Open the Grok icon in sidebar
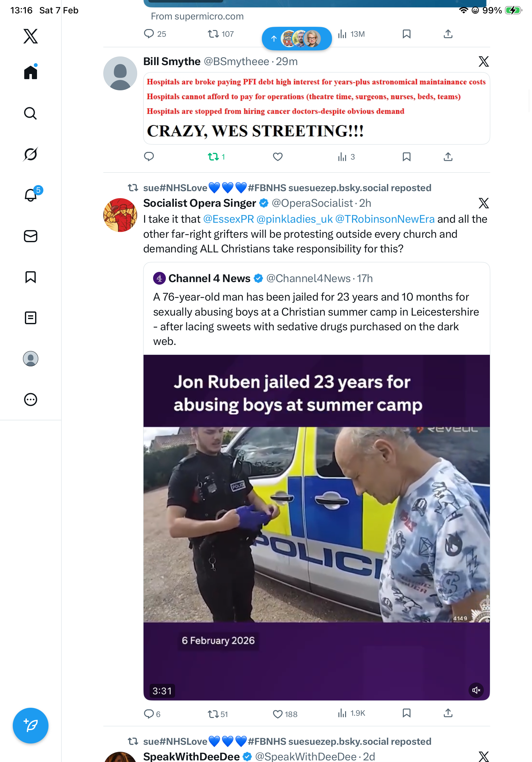The image size is (532, 762). click(x=30, y=154)
